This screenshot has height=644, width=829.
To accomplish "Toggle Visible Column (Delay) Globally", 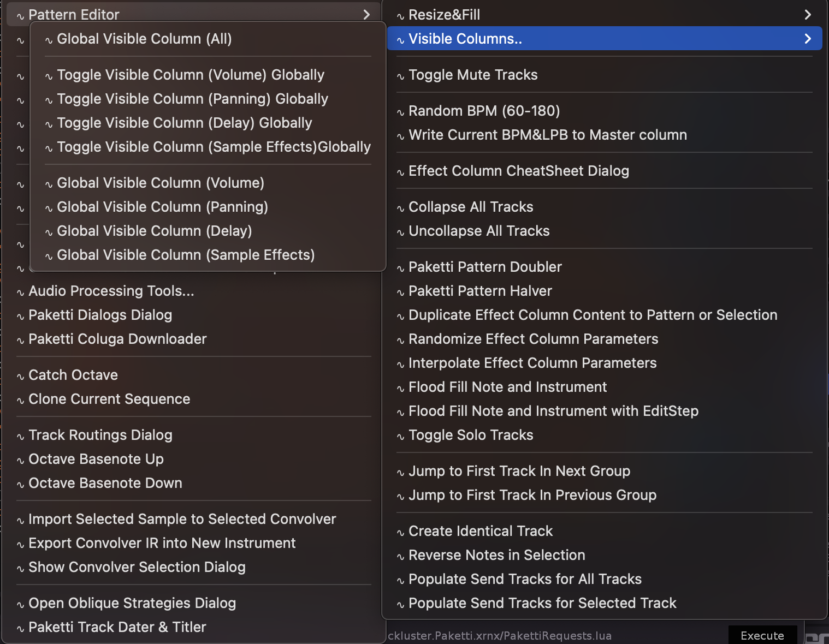I will 184,123.
